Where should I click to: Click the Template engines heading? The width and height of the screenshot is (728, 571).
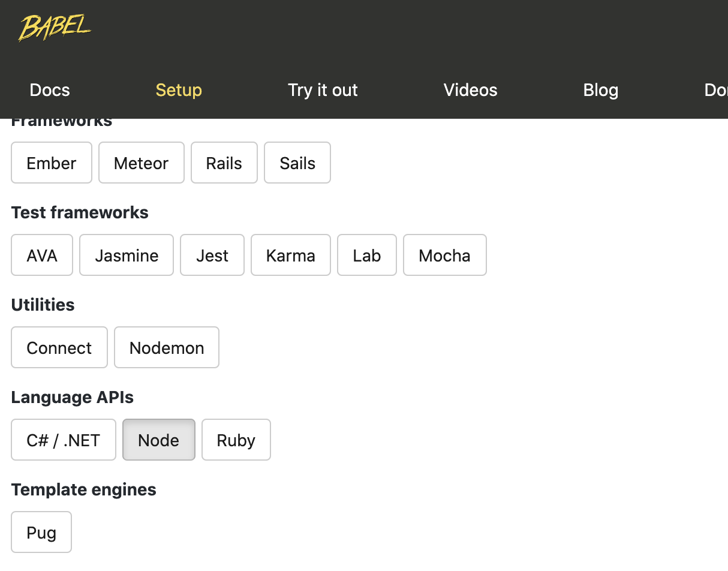[84, 489]
